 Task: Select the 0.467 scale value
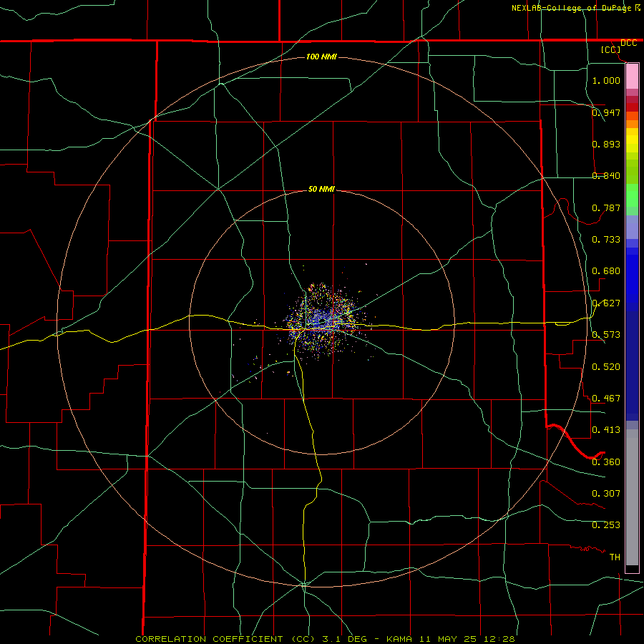pyautogui.click(x=606, y=399)
